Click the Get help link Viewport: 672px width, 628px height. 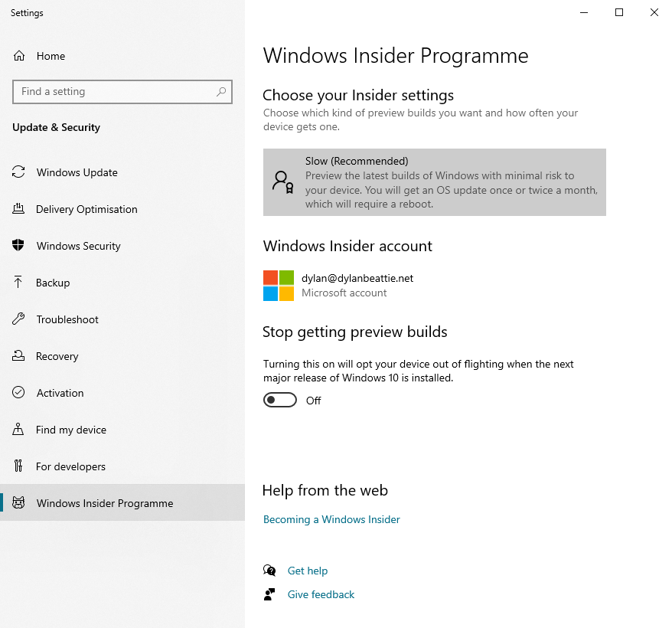pyautogui.click(x=307, y=571)
